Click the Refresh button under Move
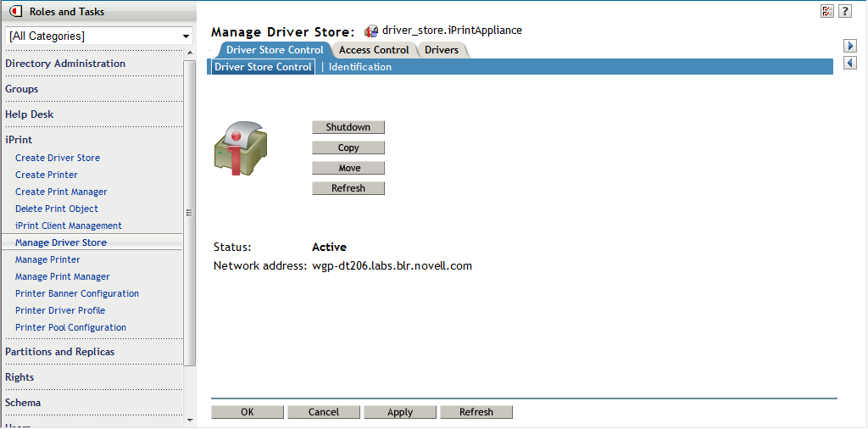Screen dimensions: 868x429 (348, 188)
